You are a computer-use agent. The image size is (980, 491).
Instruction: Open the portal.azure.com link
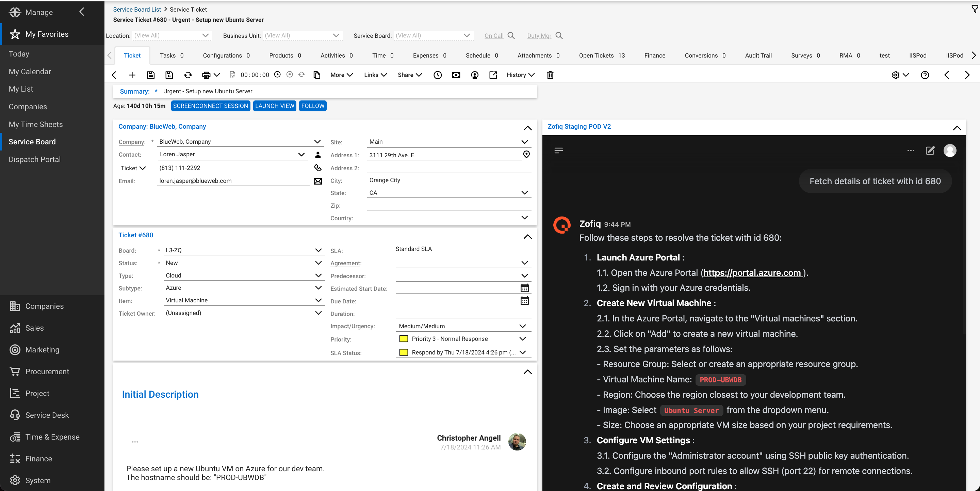point(753,273)
